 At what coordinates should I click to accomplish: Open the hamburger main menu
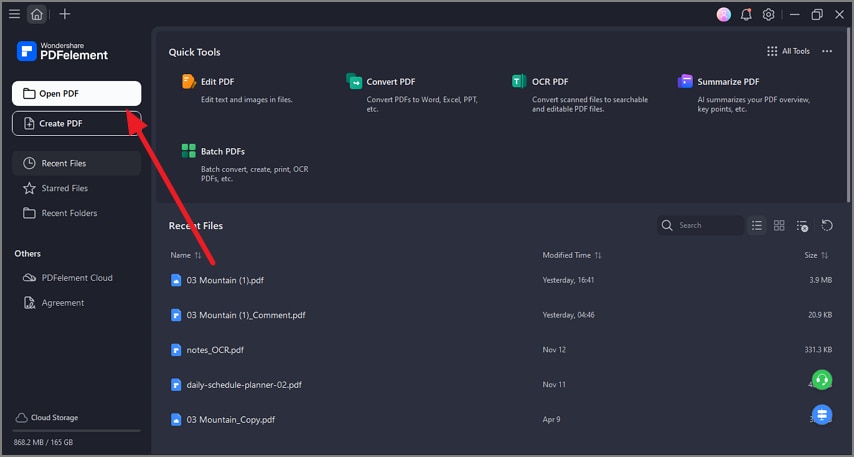click(x=14, y=14)
